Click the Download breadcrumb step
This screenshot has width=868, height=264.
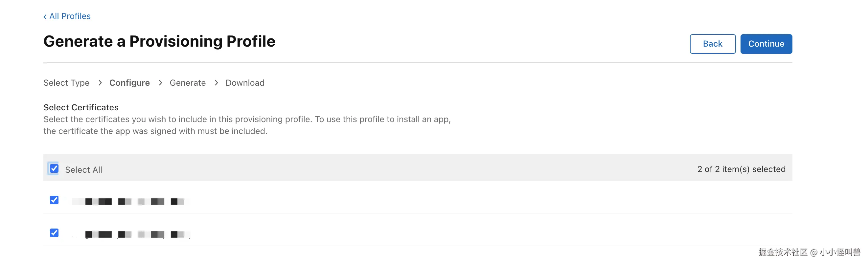coord(245,83)
